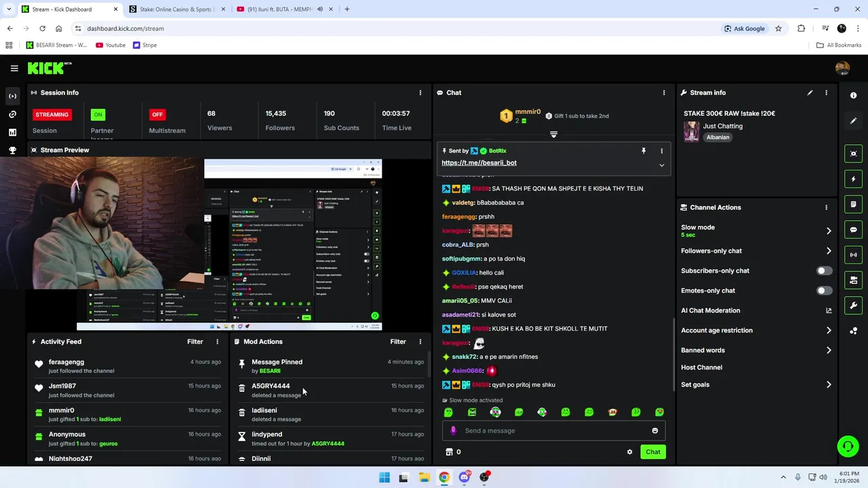This screenshot has height=488, width=868.
Task: Open the emoji picker in chat input
Action: click(654, 430)
